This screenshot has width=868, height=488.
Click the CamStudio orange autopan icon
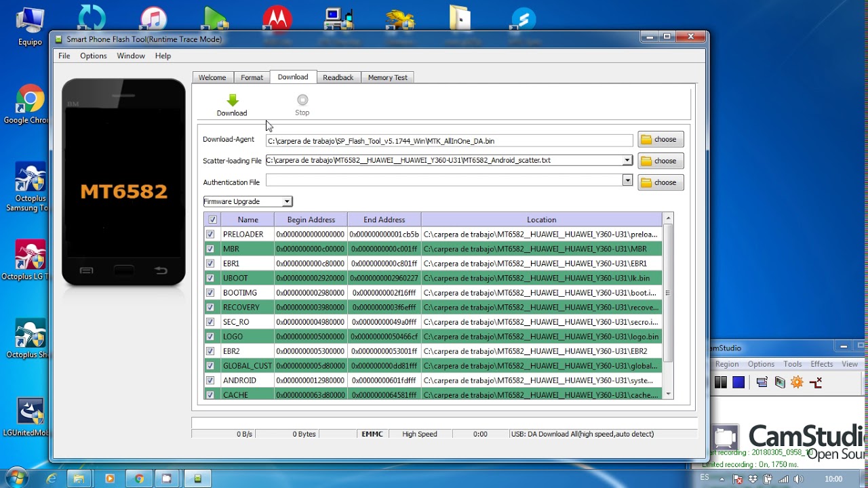click(797, 382)
